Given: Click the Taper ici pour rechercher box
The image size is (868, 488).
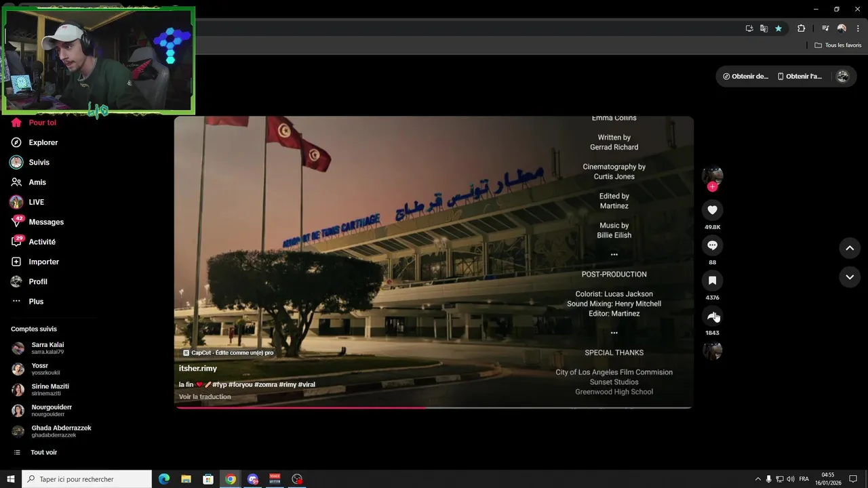Looking at the screenshot, I should coord(87,479).
